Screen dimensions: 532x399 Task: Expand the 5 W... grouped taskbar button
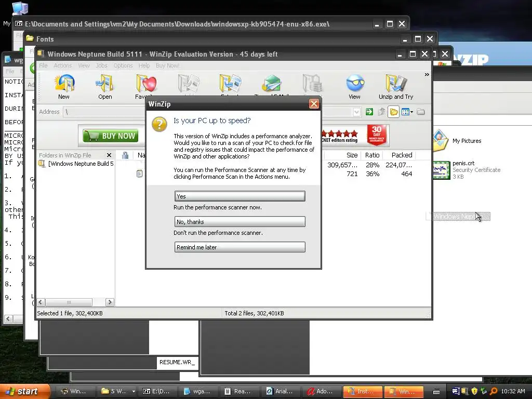click(x=134, y=391)
